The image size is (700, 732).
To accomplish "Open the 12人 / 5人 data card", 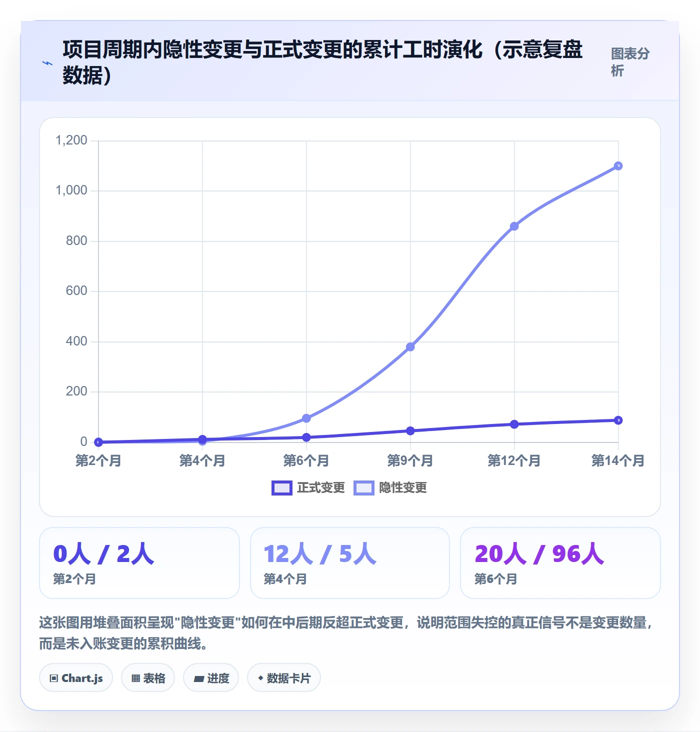I will [x=350, y=563].
